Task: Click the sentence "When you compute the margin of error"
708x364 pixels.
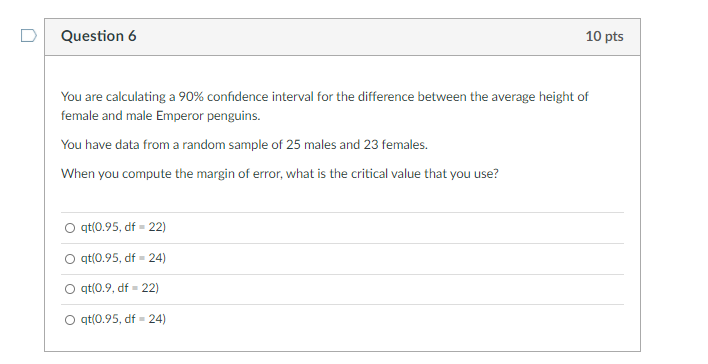Action: (280, 174)
